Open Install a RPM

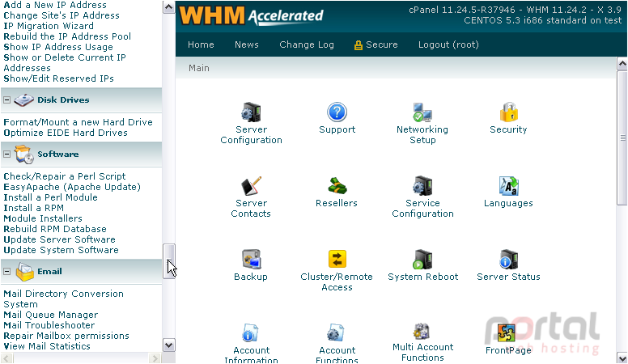point(34,208)
